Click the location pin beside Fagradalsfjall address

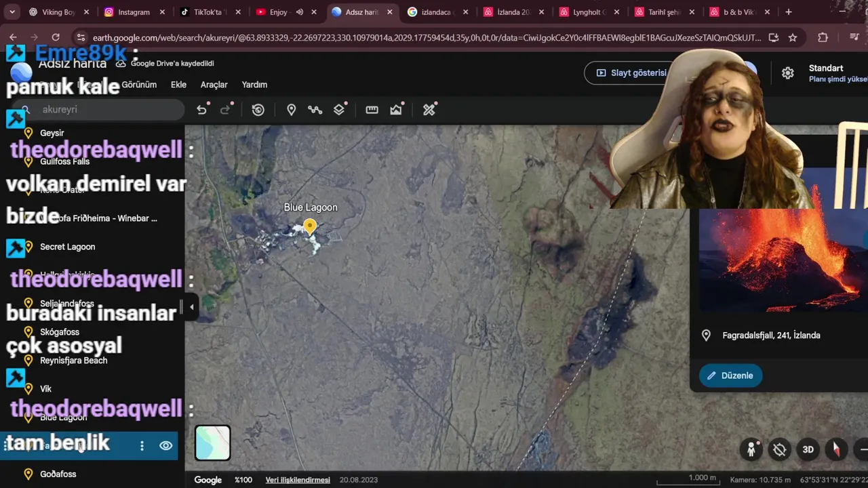pos(706,335)
